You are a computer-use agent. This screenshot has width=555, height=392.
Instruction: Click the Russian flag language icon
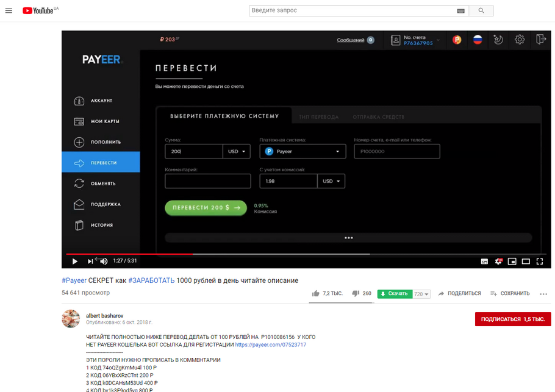coord(478,40)
